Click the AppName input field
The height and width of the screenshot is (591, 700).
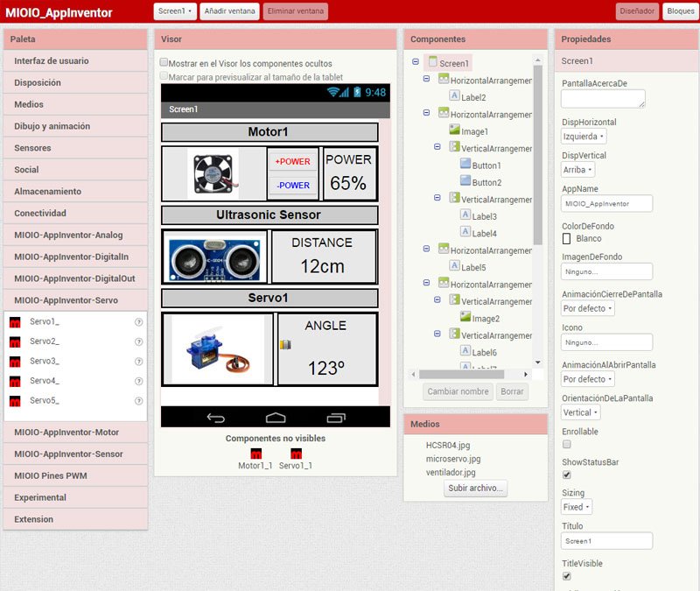[x=606, y=204]
